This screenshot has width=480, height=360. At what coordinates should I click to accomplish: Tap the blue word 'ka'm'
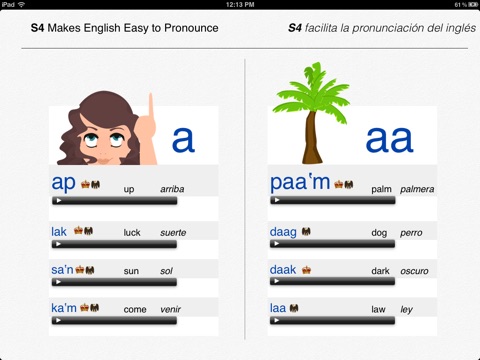64,308
